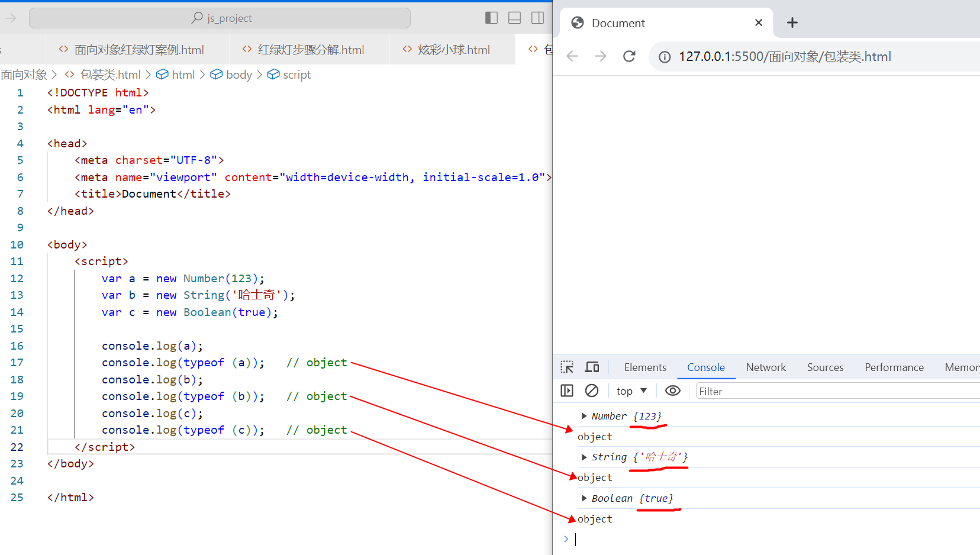The image size is (980, 555).
Task: Reload the browser page
Action: [x=629, y=56]
